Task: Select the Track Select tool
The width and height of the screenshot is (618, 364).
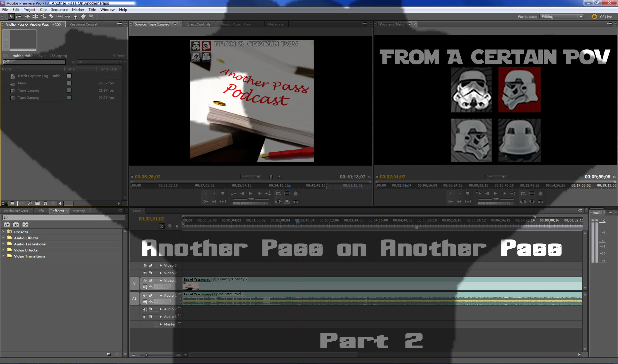Action: [19, 16]
